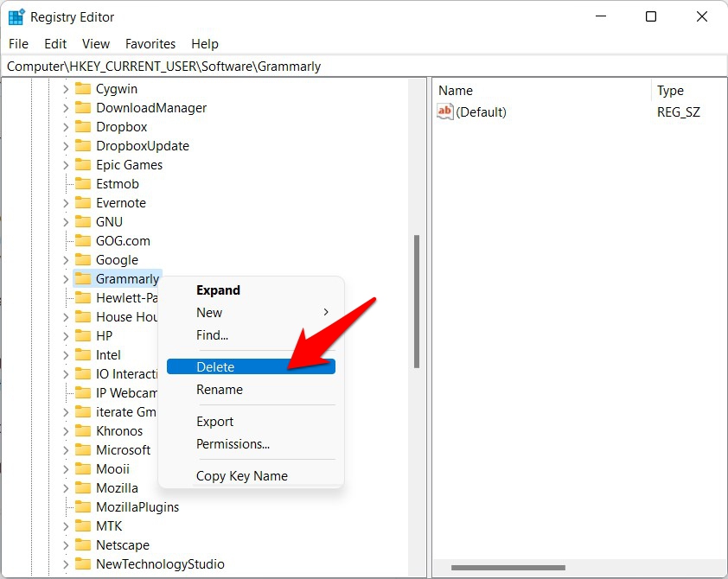Open the Favorites menu

[x=150, y=44]
